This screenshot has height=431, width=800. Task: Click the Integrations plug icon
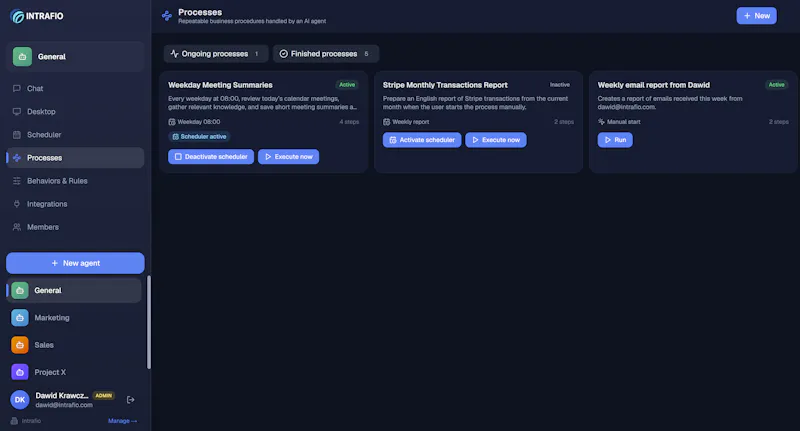click(17, 204)
